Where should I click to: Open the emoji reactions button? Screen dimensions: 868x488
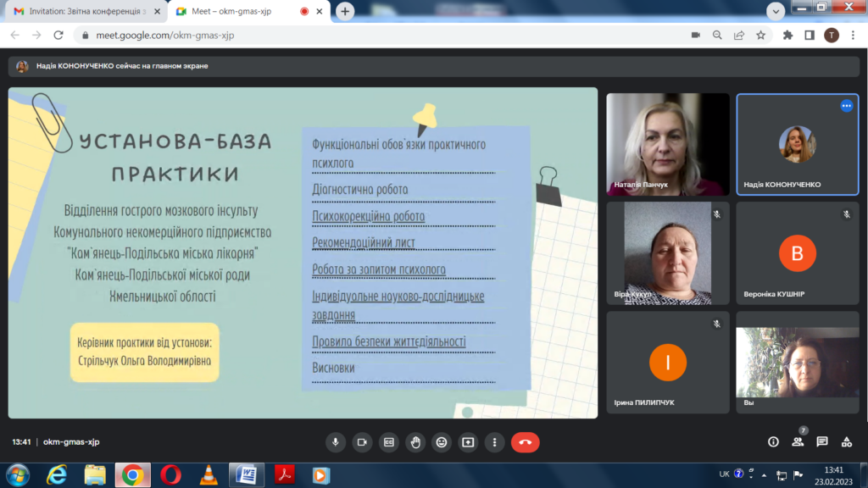pos(441,442)
